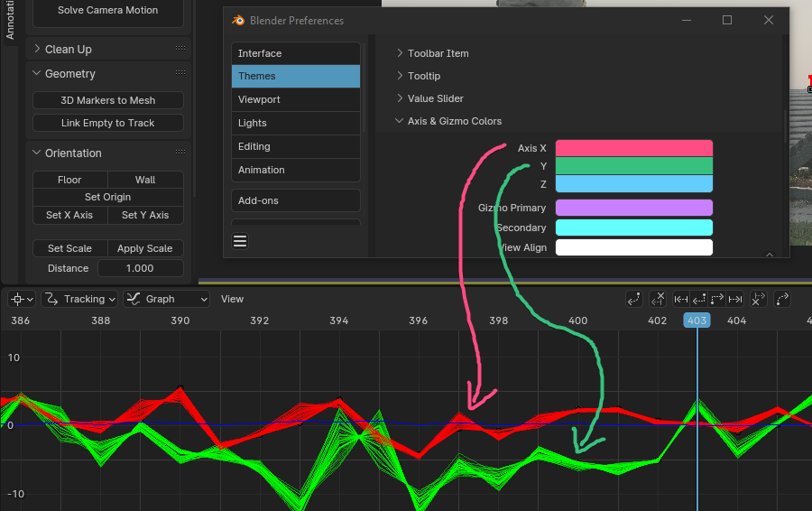The image size is (812, 511).
Task: Close the Blender Preferences window
Action: [769, 20]
